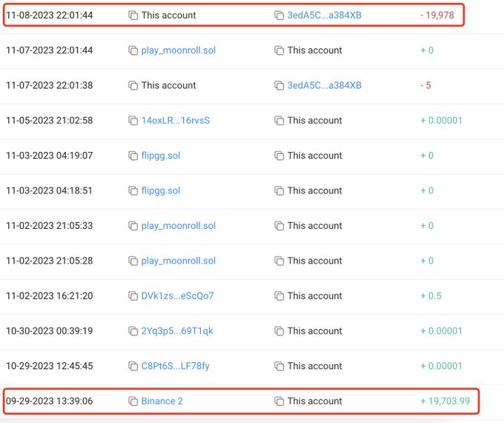Screen dimensions: 504x423
Task: Copy sender in 11-07-2023 22:01:44 row
Action: click(133, 50)
